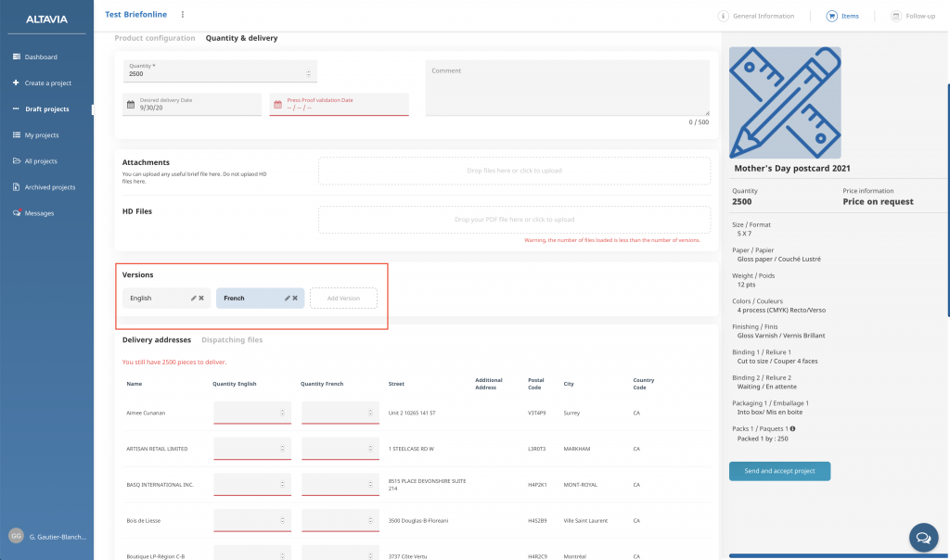Viewport: 950px width, 560px height.
Task: Open the live chat bubble icon
Action: 922,537
